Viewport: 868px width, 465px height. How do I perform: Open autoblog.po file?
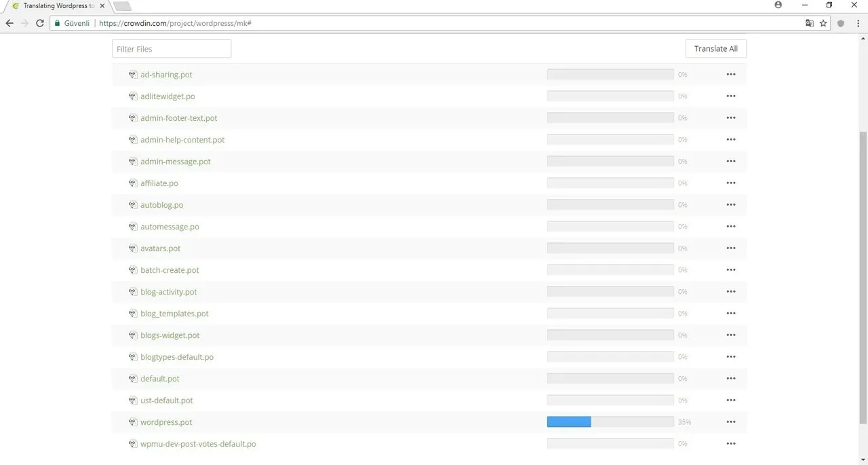tap(161, 205)
